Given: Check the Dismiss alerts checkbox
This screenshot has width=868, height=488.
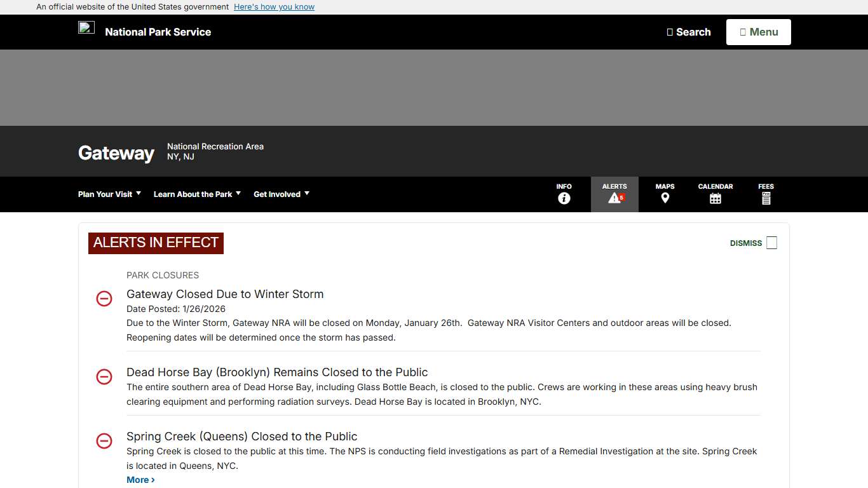Looking at the screenshot, I should click(x=771, y=243).
